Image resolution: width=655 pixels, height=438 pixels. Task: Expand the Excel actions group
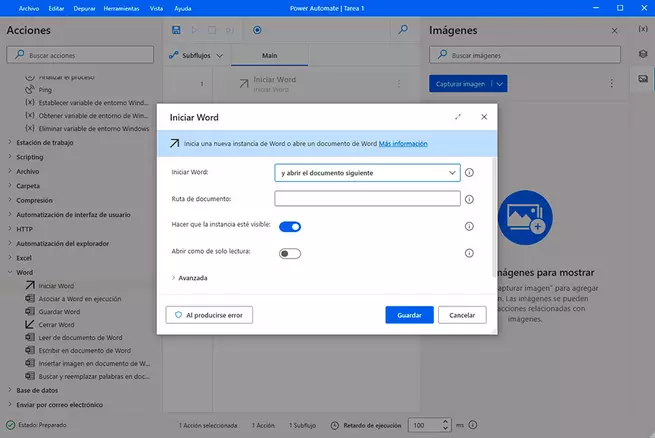click(10, 258)
